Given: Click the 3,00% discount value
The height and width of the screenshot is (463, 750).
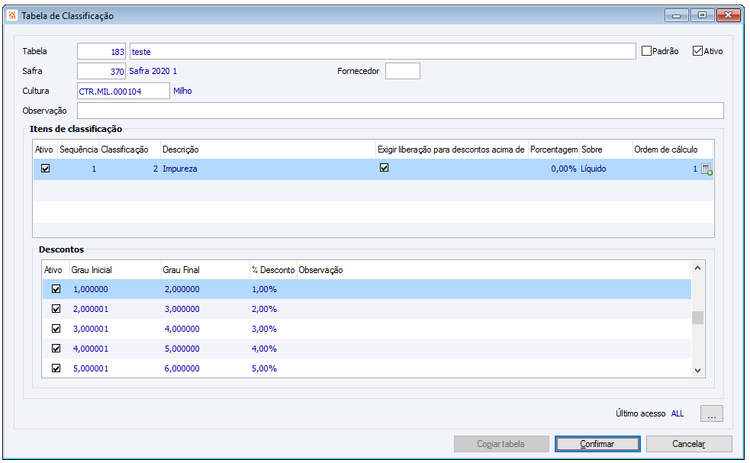Looking at the screenshot, I should pos(264,329).
